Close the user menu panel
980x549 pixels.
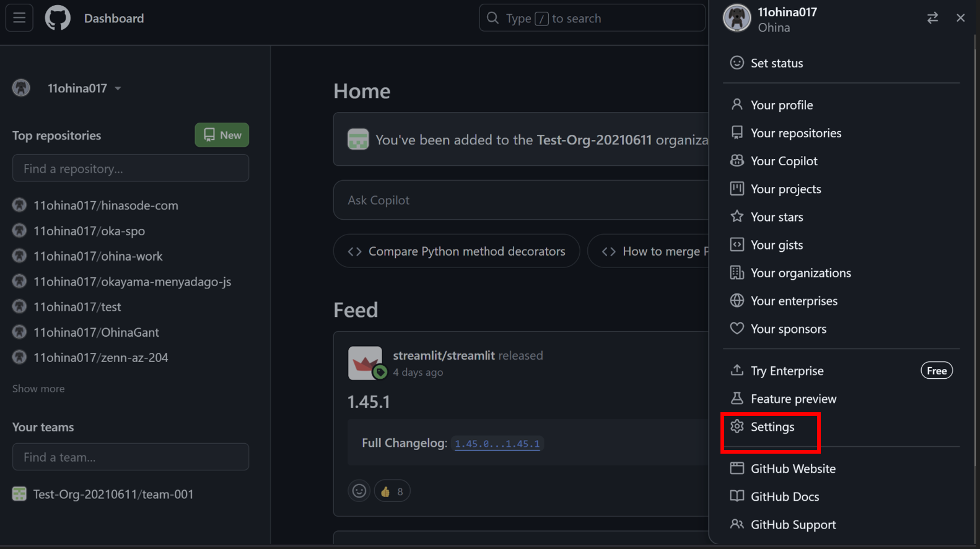click(960, 18)
